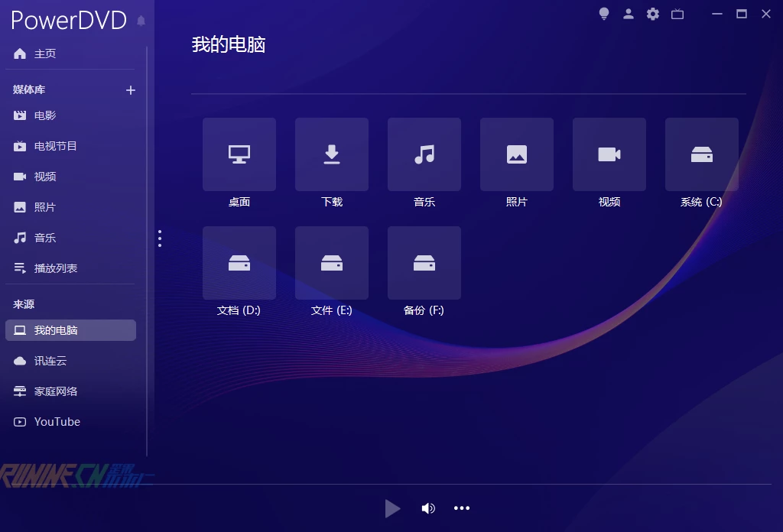Screen dimensions: 783x532
Task: Open the 桌面 folder tile
Action: (239, 154)
